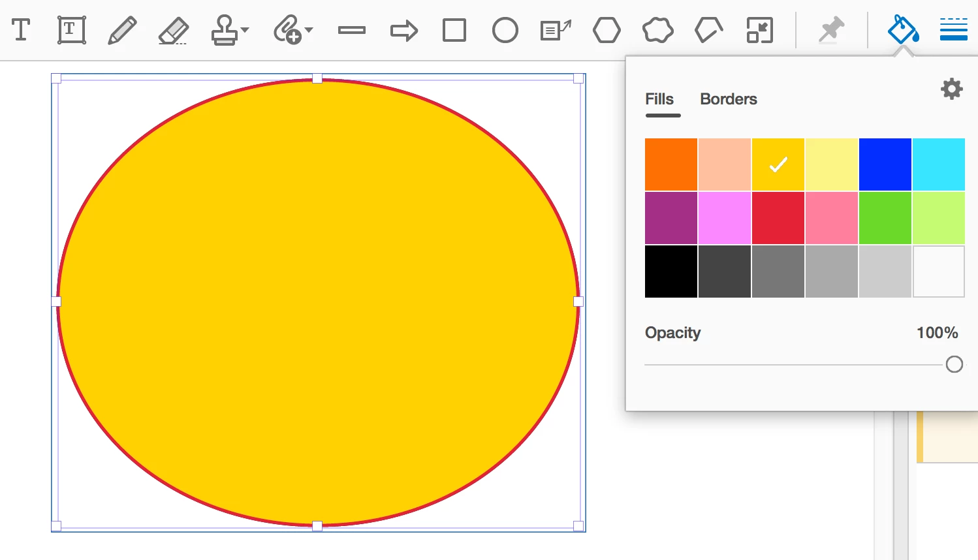Select the red fill swatch
The width and height of the screenshot is (978, 560).
778,218
